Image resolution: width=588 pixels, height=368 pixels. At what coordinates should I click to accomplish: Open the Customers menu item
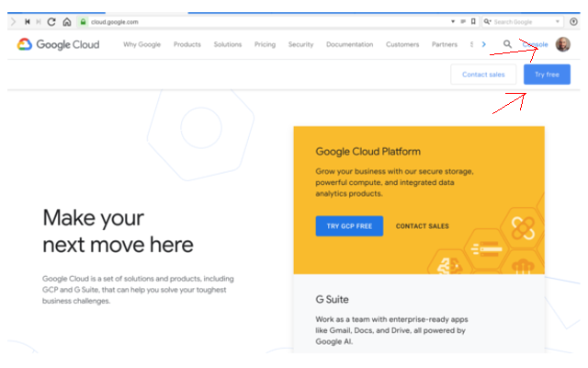[x=402, y=44]
